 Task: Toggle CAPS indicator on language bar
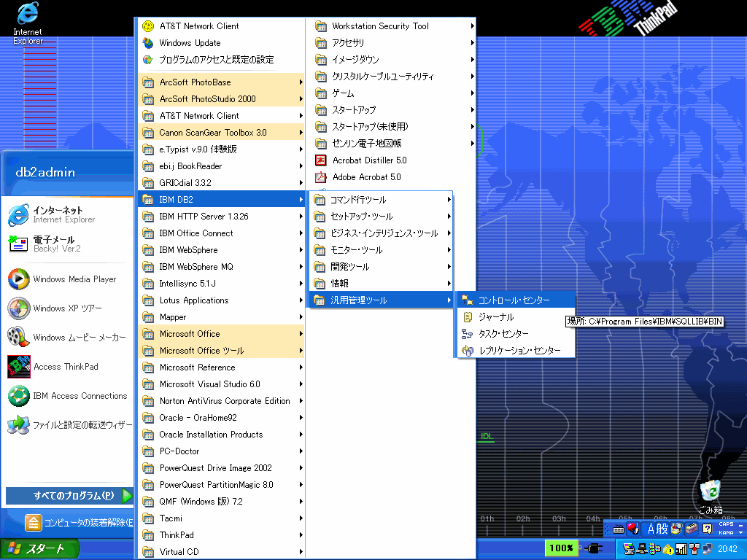(x=726, y=524)
